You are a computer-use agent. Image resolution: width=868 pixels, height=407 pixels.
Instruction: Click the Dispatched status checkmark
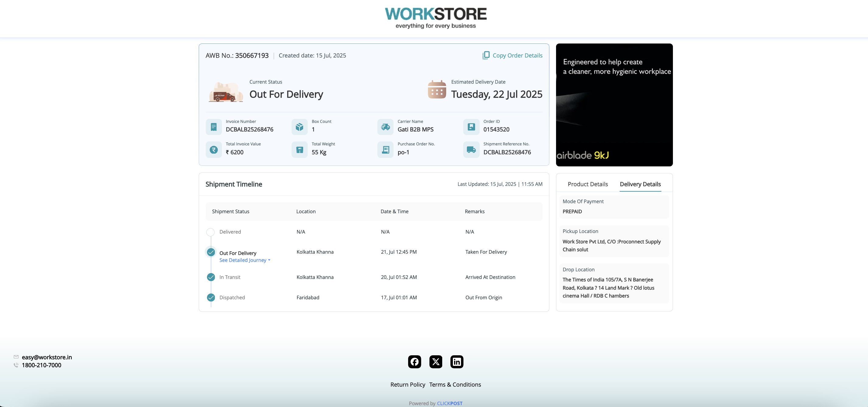click(211, 297)
